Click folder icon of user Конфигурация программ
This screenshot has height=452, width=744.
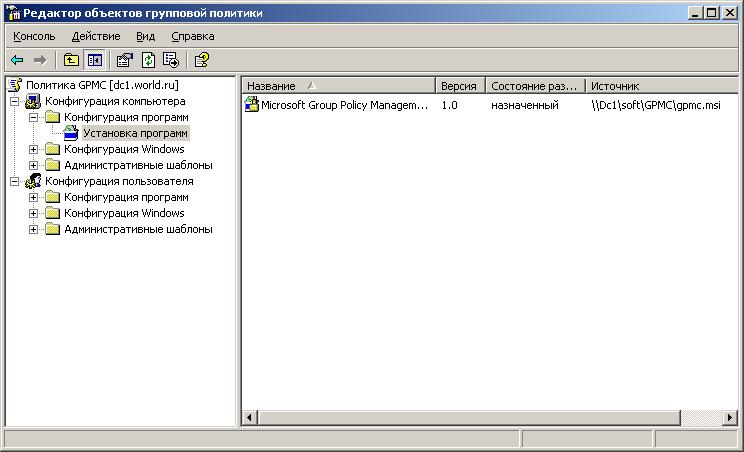tap(52, 197)
